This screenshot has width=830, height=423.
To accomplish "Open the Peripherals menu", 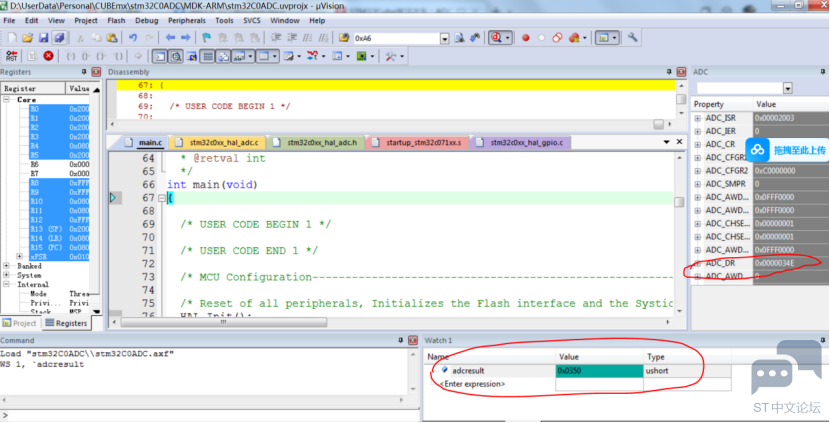I will (x=186, y=21).
